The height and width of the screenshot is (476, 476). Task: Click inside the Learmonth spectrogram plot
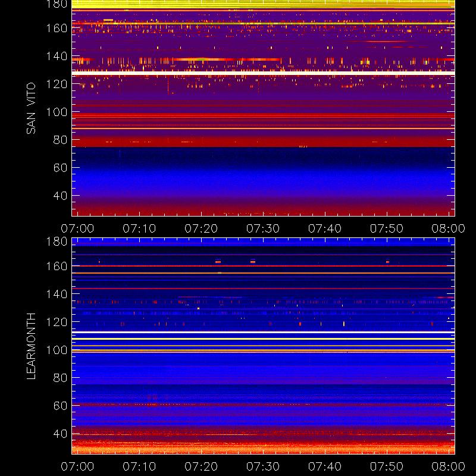click(263, 346)
